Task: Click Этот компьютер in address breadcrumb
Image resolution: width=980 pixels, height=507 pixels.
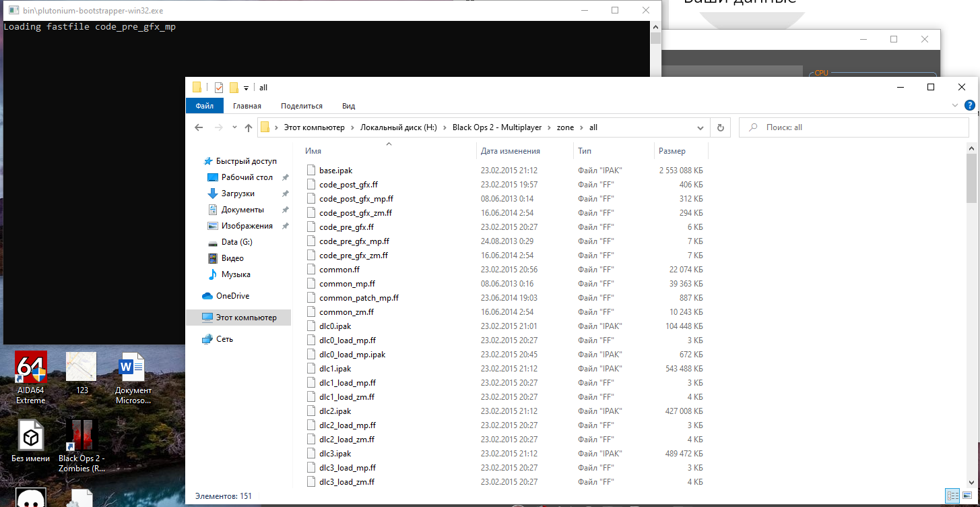Action: pos(314,127)
